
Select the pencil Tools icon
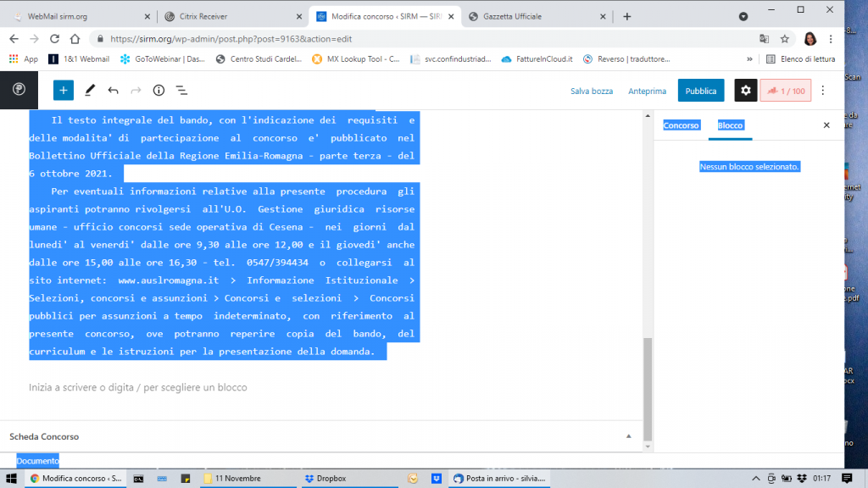click(90, 90)
